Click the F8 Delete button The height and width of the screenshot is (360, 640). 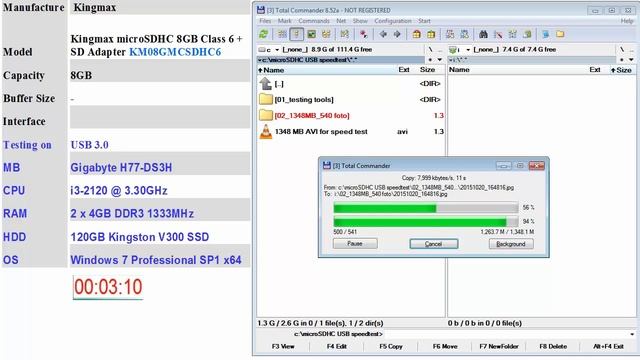pyautogui.click(x=553, y=346)
